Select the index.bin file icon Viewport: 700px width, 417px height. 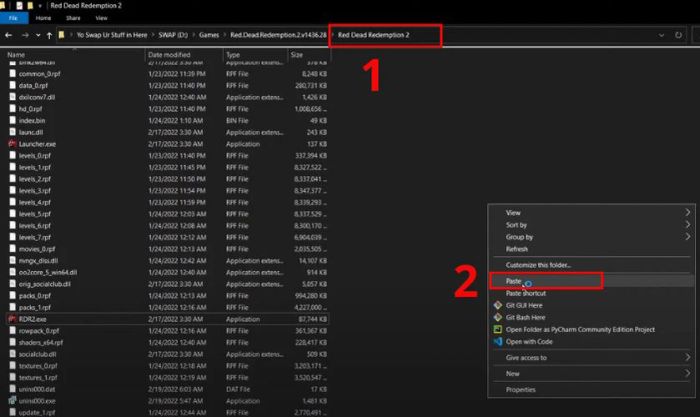click(12, 121)
